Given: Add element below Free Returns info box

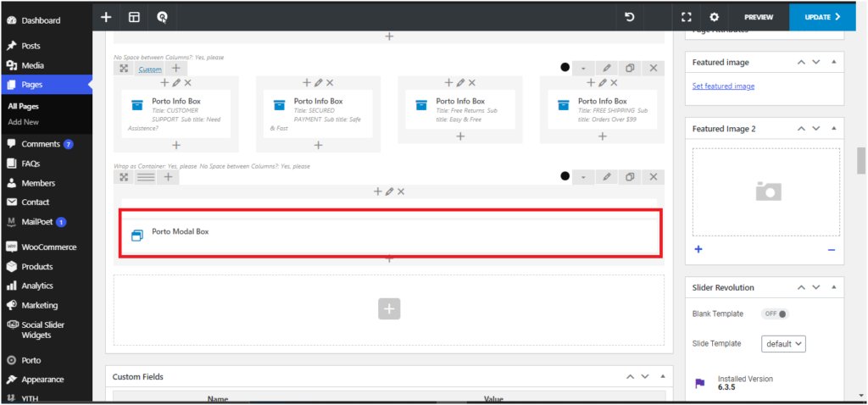Looking at the screenshot, I should pyautogui.click(x=460, y=136).
